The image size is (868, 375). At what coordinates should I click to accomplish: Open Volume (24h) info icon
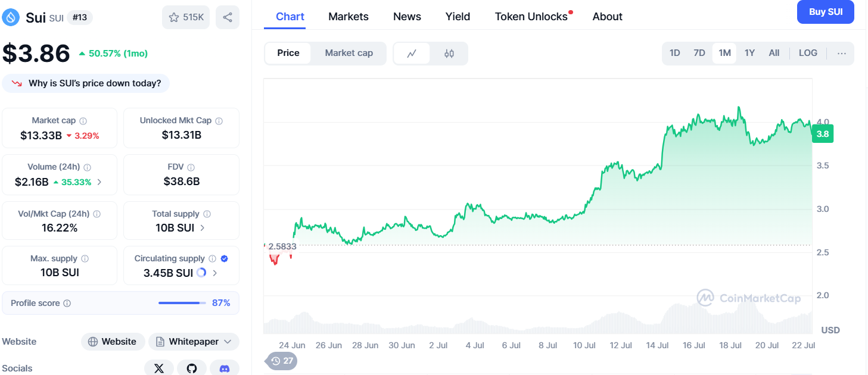[88, 167]
